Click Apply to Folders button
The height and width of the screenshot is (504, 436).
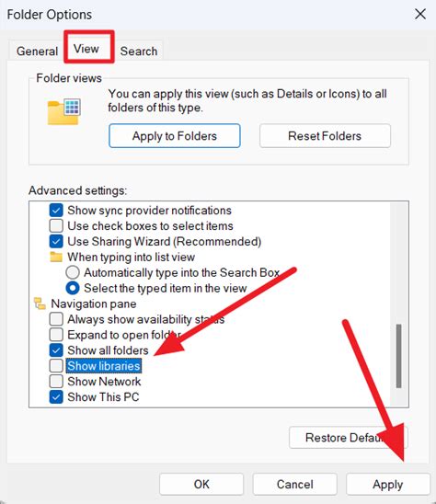(x=175, y=136)
